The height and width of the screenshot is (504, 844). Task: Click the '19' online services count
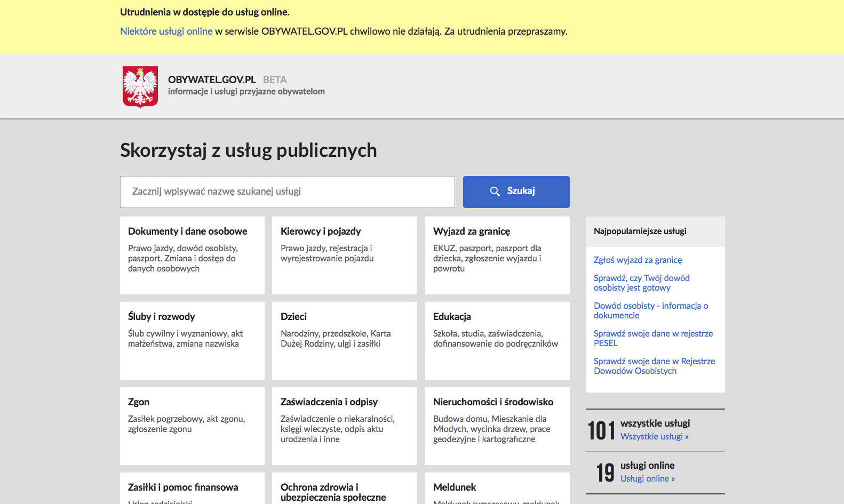(x=606, y=473)
